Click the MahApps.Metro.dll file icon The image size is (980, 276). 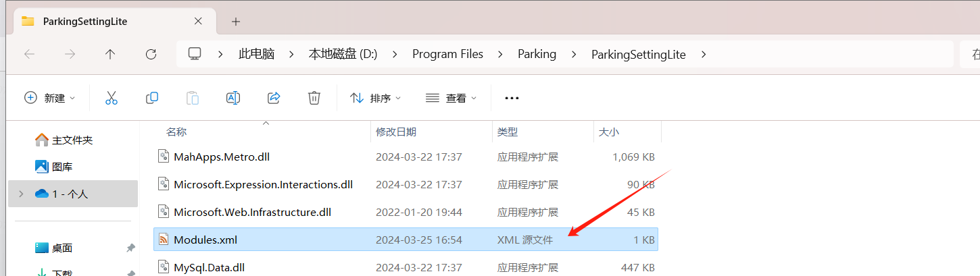point(164,157)
